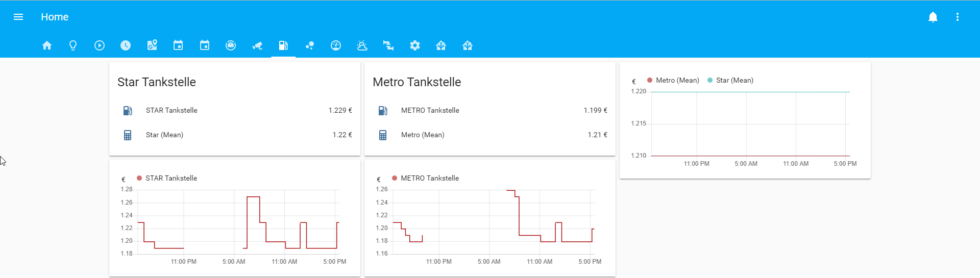Switch to the home view tab
The width and height of the screenshot is (980, 278).
[x=47, y=45]
